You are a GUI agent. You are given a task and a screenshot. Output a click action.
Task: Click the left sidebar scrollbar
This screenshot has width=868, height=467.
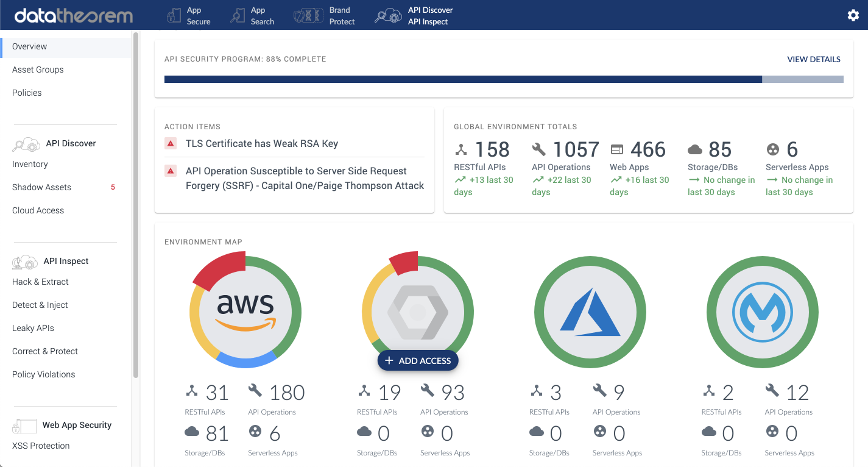(x=135, y=205)
